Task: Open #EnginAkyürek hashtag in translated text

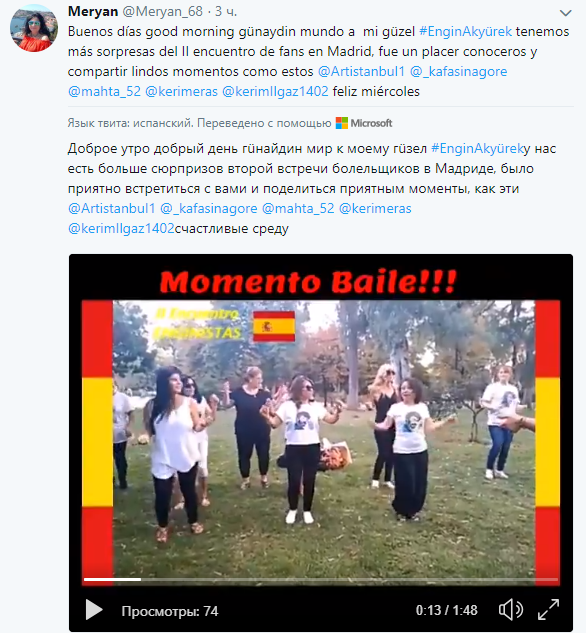Action: pyautogui.click(x=477, y=149)
